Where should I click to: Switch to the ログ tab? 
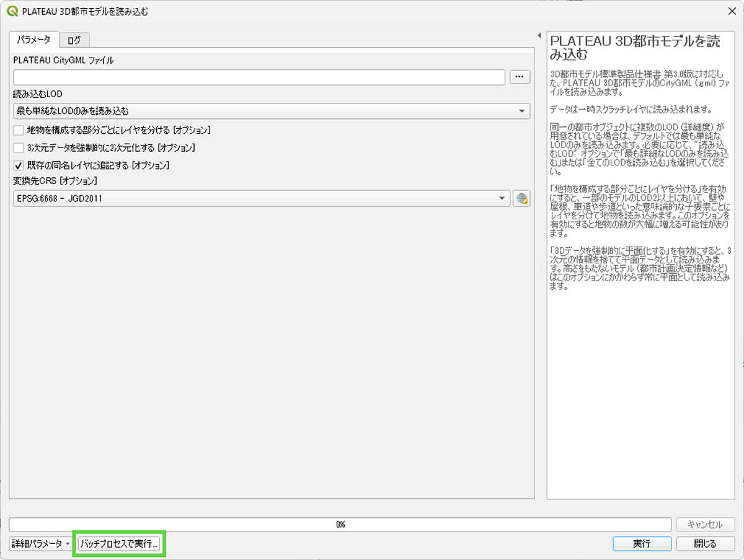click(74, 40)
